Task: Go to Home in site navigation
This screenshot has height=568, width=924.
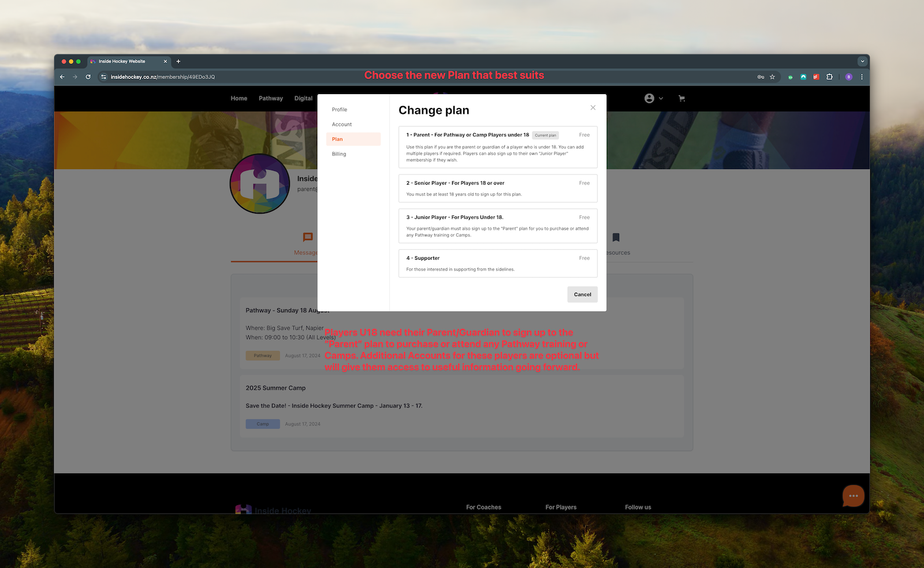Action: click(239, 99)
